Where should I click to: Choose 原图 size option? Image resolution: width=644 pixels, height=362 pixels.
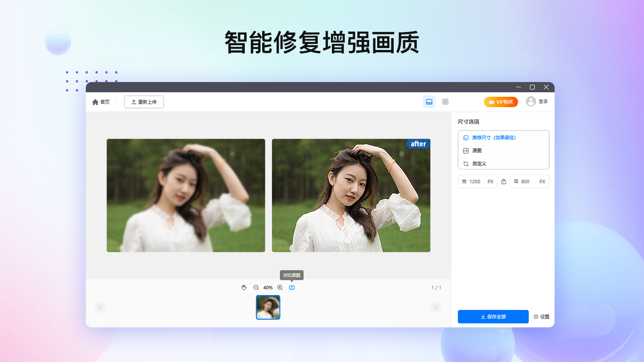504,151
